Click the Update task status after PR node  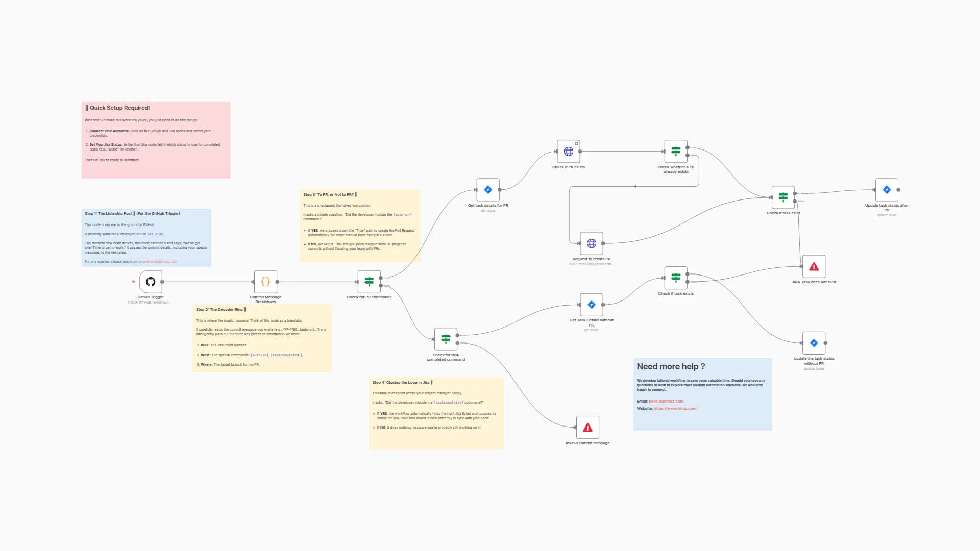point(887,189)
